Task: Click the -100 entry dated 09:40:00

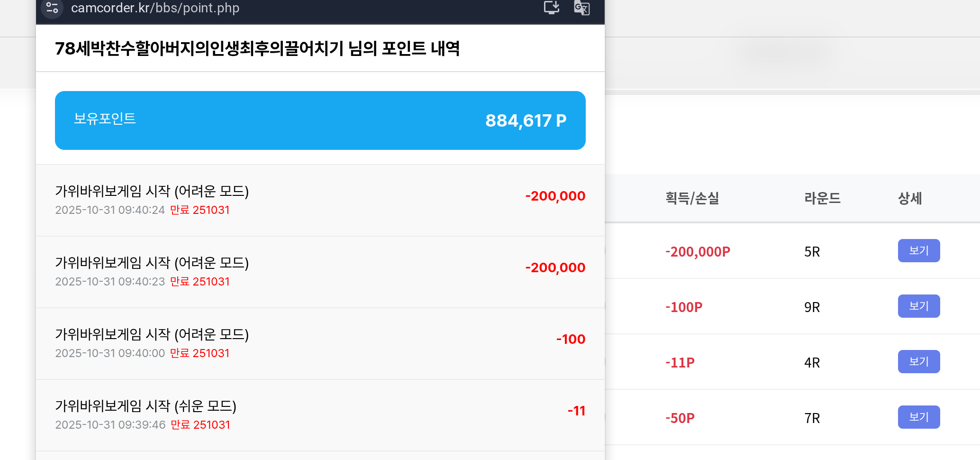Action: click(x=320, y=343)
